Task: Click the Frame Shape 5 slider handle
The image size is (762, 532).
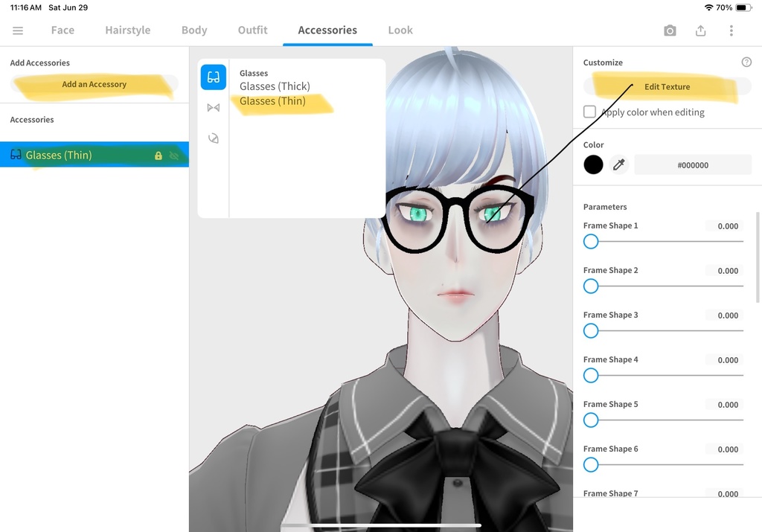Action: click(x=591, y=420)
